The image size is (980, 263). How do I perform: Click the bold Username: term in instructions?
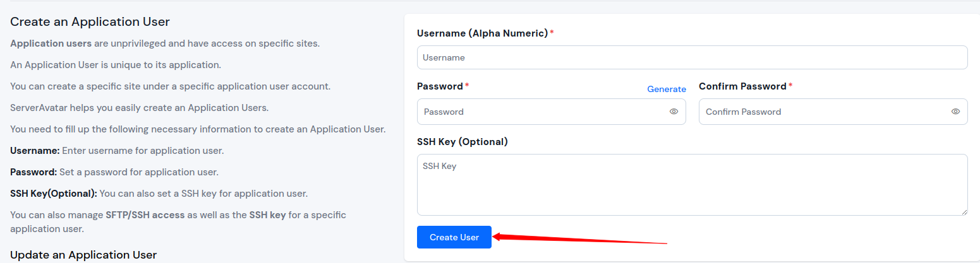coord(35,151)
